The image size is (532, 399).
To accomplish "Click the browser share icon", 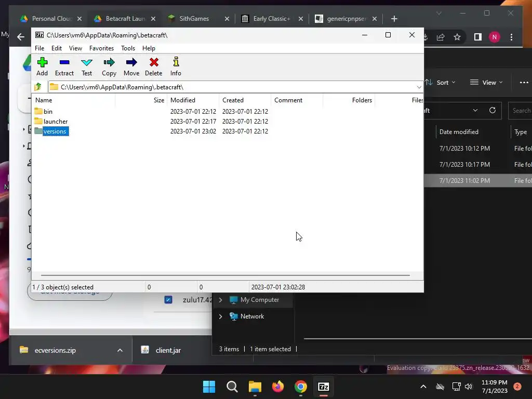I will pyautogui.click(x=441, y=37).
